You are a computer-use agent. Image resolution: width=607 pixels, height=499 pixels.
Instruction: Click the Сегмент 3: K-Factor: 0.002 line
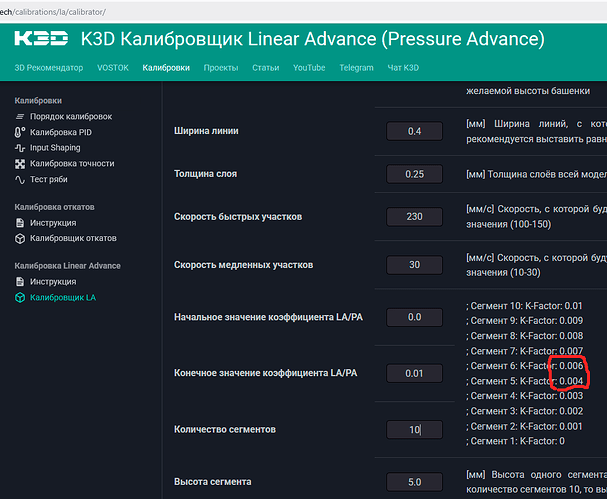pyautogui.click(x=524, y=411)
